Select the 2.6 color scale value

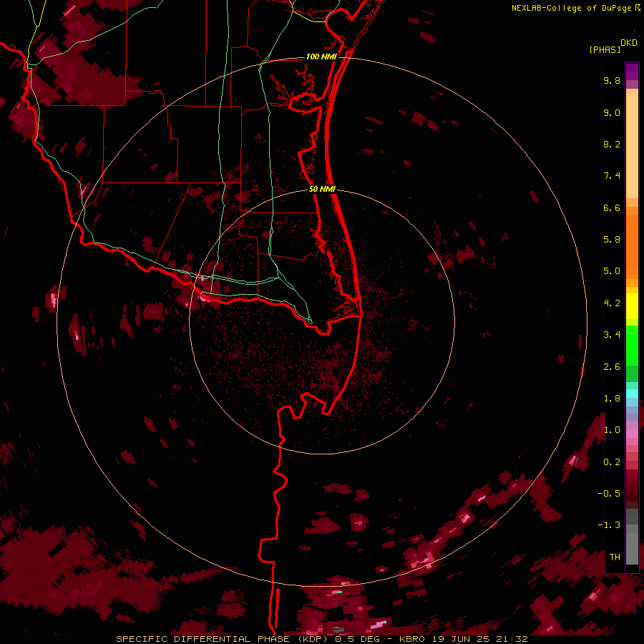click(612, 367)
